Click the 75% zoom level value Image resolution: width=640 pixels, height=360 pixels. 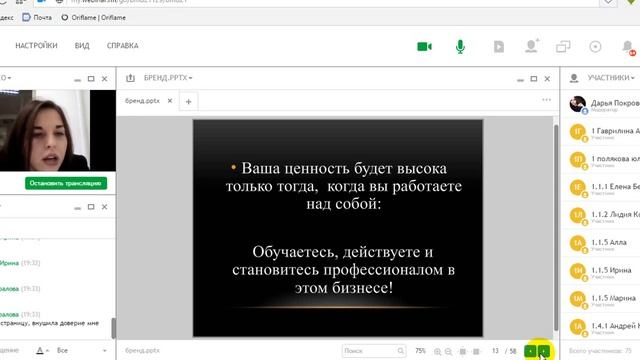tap(420, 351)
